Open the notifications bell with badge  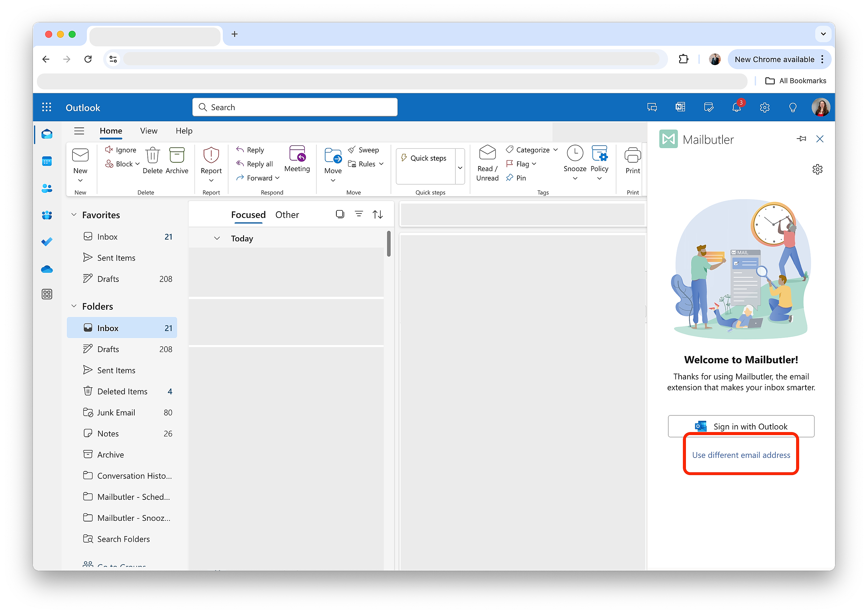pos(737,107)
